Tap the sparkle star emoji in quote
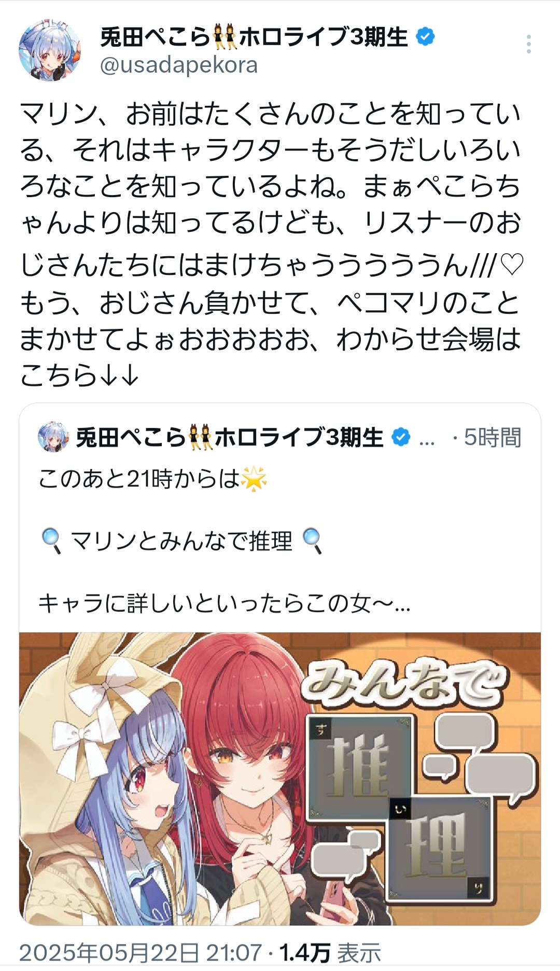 (x=254, y=479)
